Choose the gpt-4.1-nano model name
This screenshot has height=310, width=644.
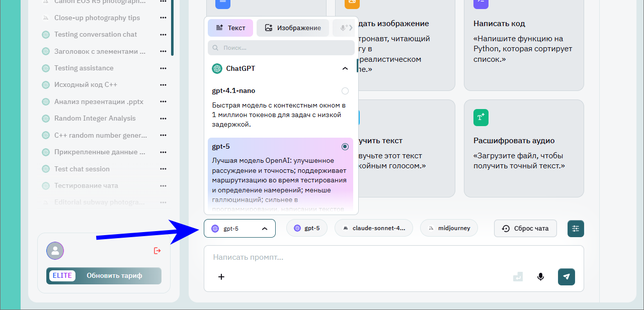pyautogui.click(x=233, y=91)
